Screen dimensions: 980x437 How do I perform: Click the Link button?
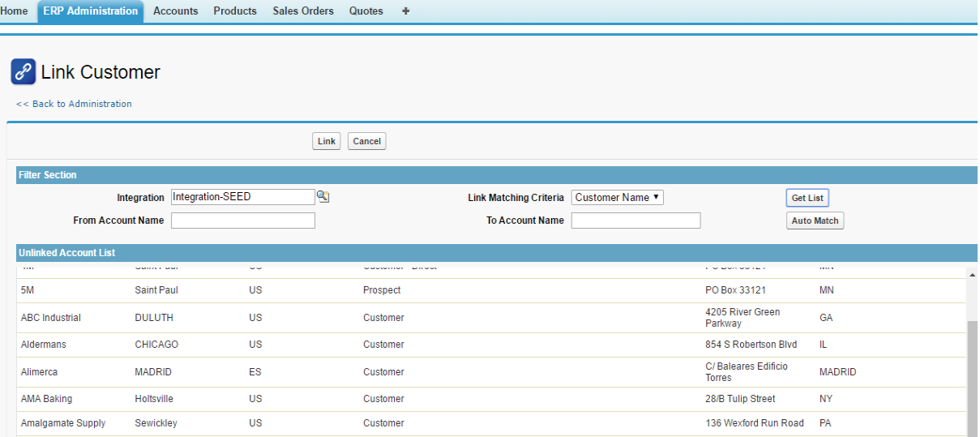tap(327, 141)
